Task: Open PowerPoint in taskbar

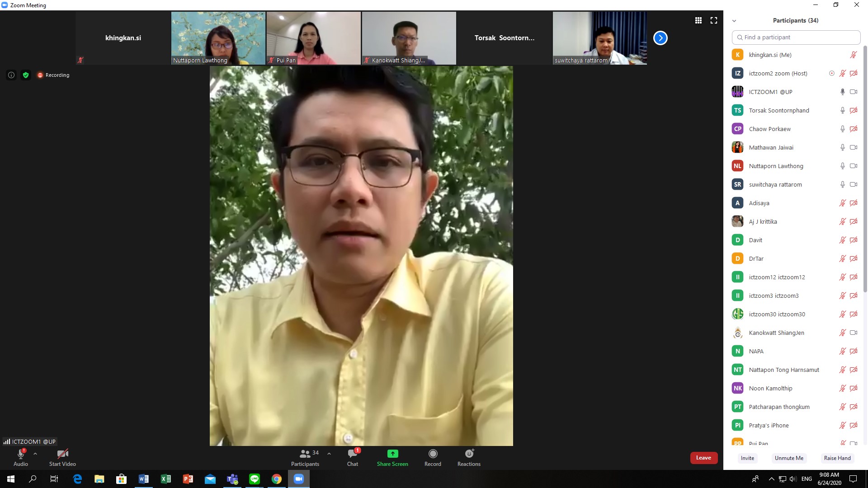Action: click(188, 479)
